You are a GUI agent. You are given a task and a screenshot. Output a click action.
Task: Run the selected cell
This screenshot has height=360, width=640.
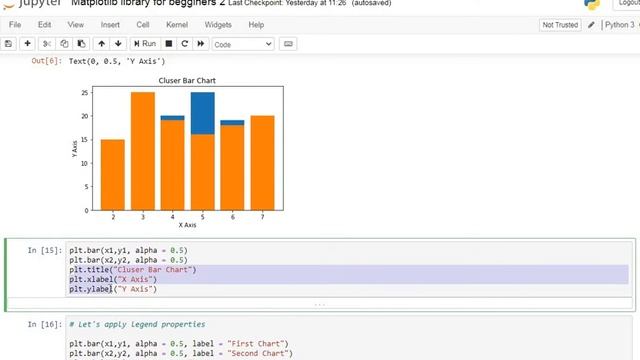point(145,44)
